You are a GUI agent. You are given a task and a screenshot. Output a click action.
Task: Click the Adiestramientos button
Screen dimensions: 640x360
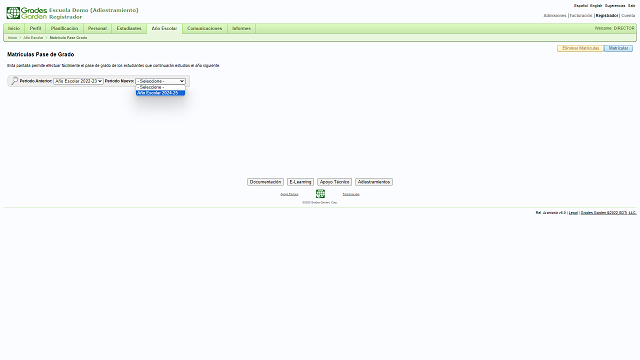tap(374, 182)
